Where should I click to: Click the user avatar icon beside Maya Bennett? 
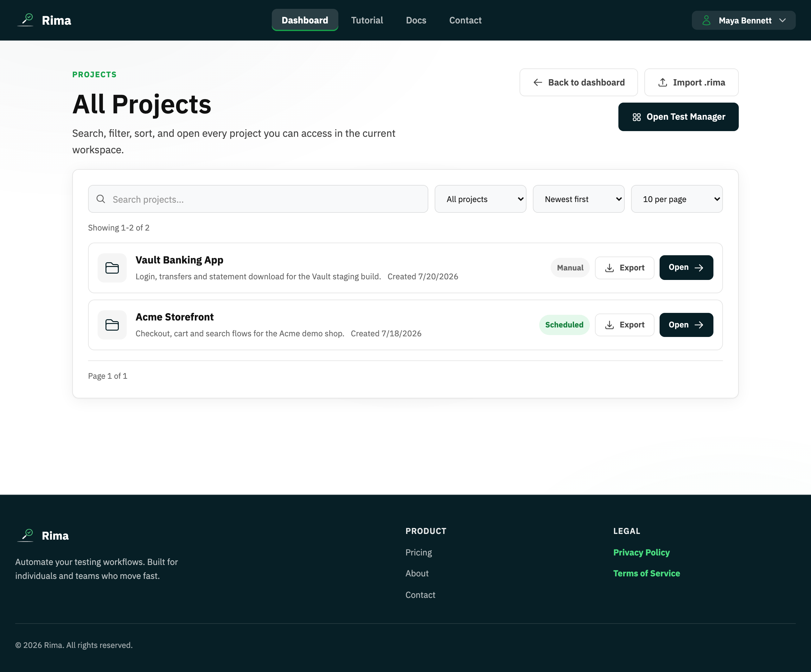click(x=706, y=21)
